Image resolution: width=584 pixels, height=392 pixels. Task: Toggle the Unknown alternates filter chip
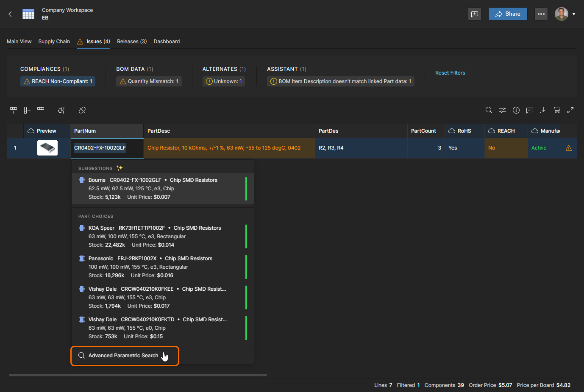[224, 81]
